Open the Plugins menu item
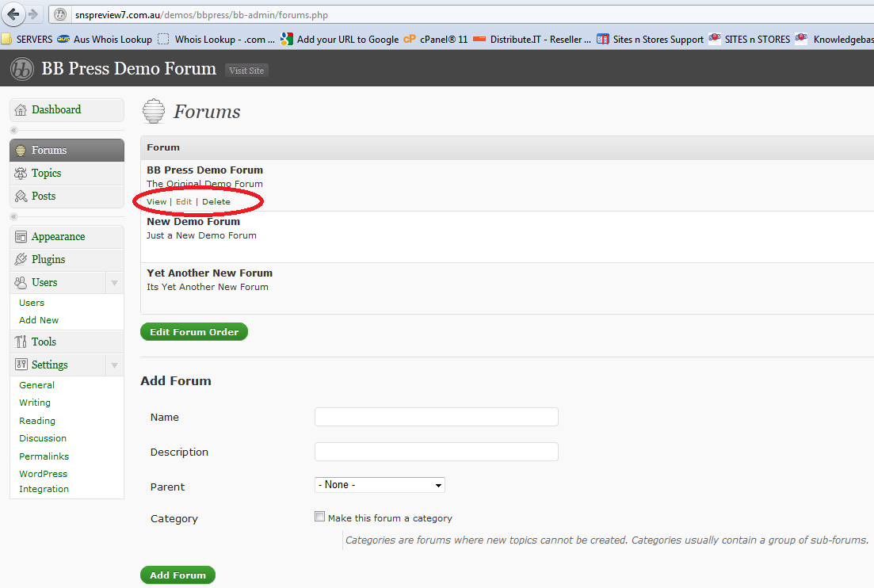This screenshot has height=588, width=874. pyautogui.click(x=67, y=260)
